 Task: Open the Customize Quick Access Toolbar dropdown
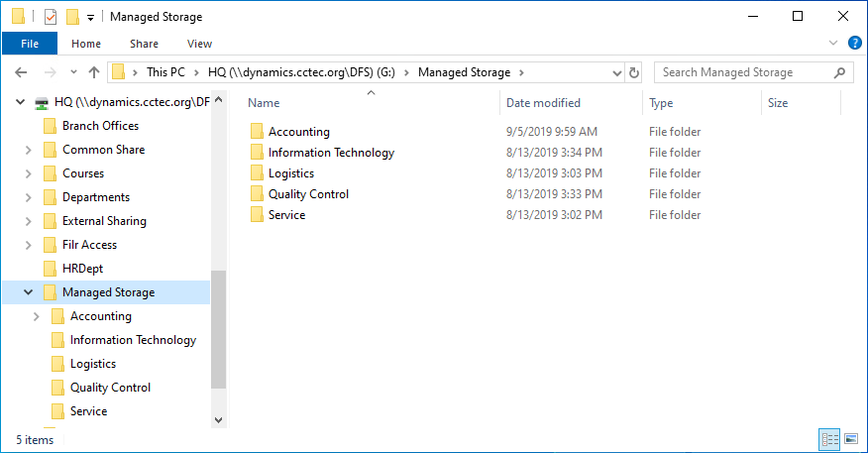click(x=91, y=17)
